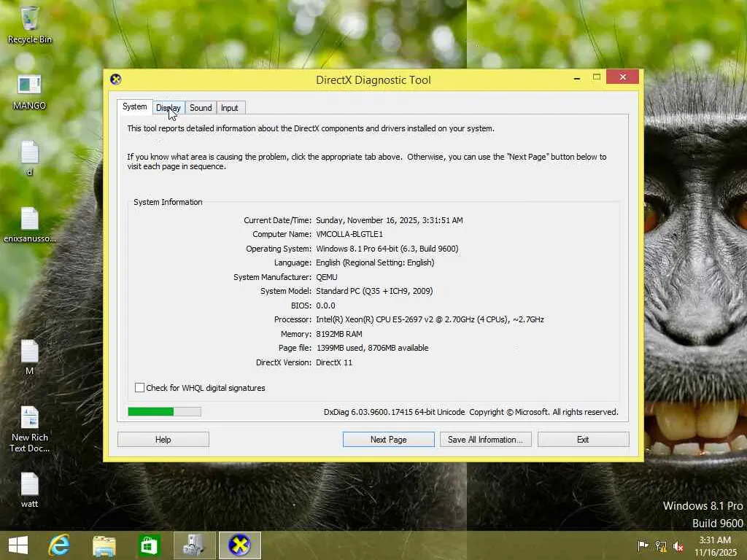Select the file named d on desktop
This screenshot has width=747, height=560.
[x=29, y=158]
